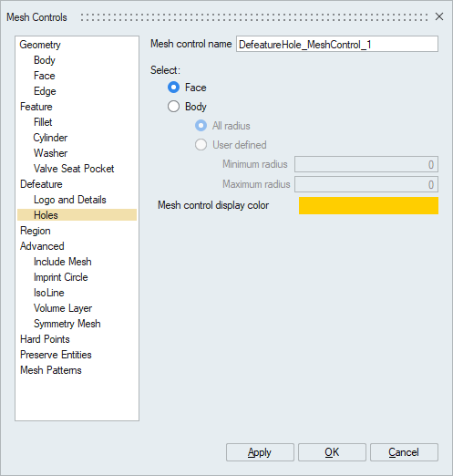Image resolution: width=453 pixels, height=476 pixels.
Task: Cancel the Mesh Controls dialog
Action: [404, 452]
